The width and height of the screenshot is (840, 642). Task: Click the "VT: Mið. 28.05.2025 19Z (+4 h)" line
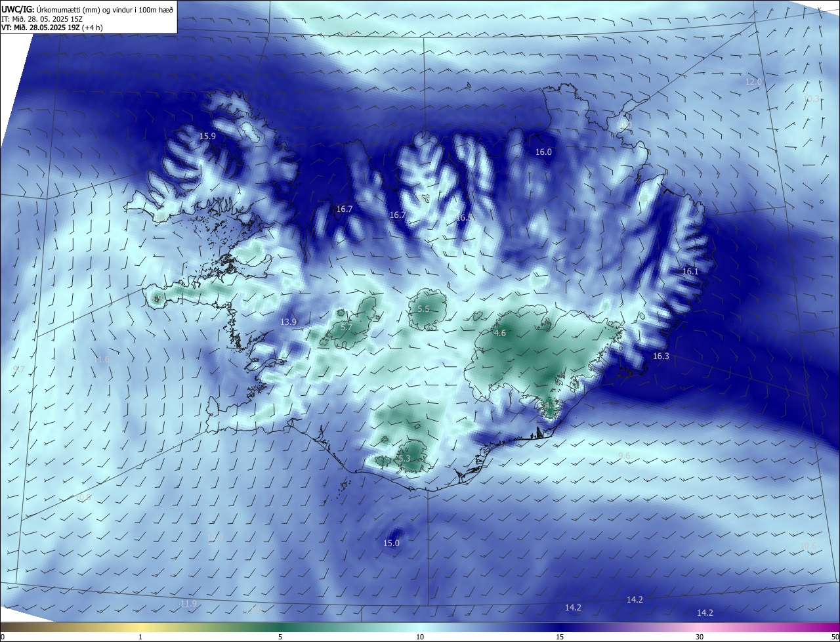(52, 28)
